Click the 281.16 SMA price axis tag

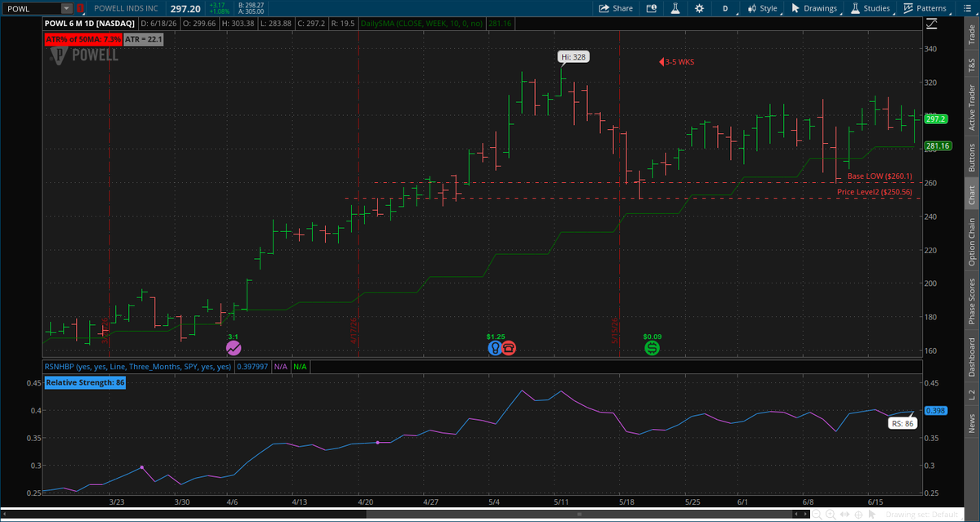click(x=938, y=146)
